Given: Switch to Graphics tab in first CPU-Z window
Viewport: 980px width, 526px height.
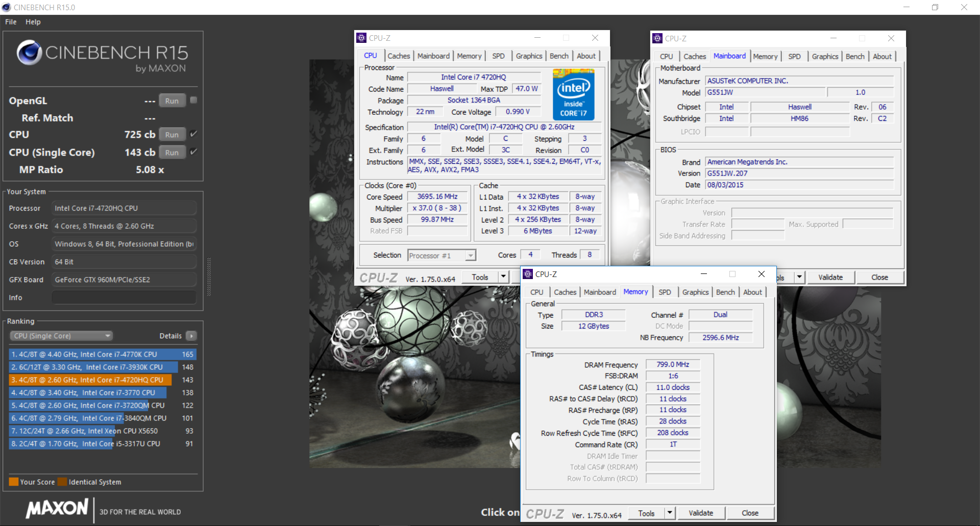Looking at the screenshot, I should click(529, 56).
